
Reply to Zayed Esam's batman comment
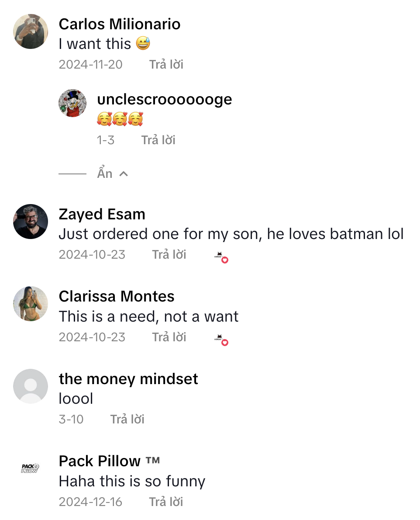pos(169,254)
